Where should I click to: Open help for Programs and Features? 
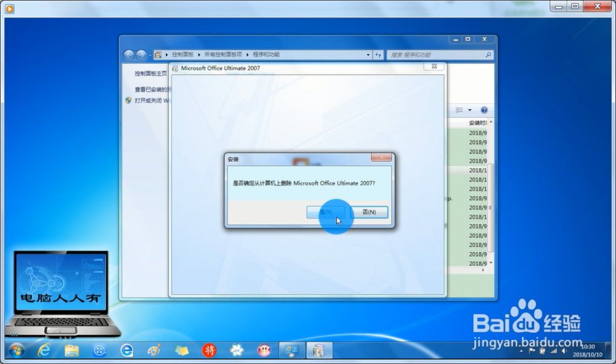(484, 110)
